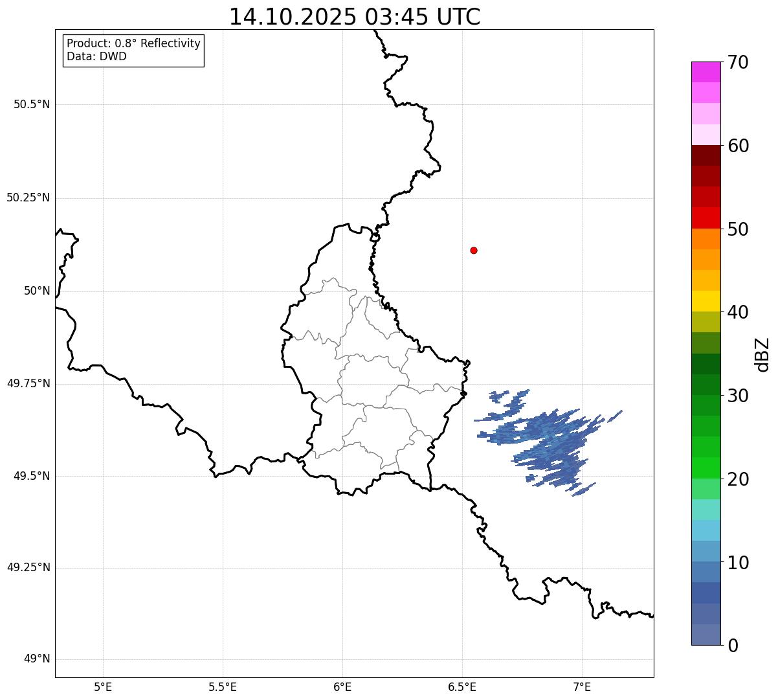Click the dark maroon swatch below 60

706,155
